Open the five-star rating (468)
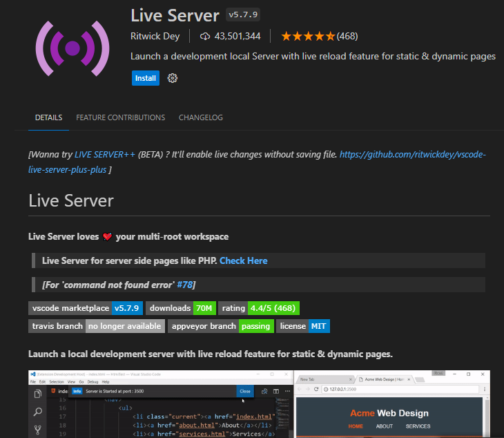This screenshot has height=438, width=504. point(319,37)
